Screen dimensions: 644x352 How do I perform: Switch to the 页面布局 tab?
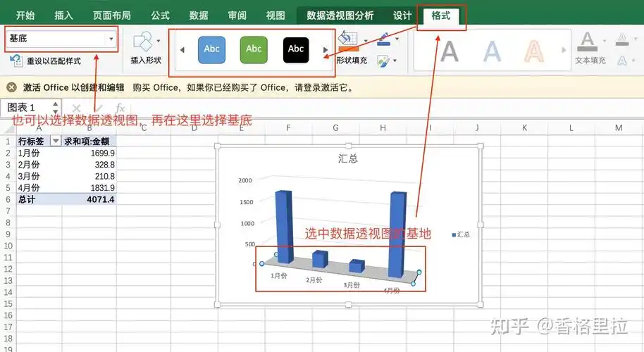(112, 15)
